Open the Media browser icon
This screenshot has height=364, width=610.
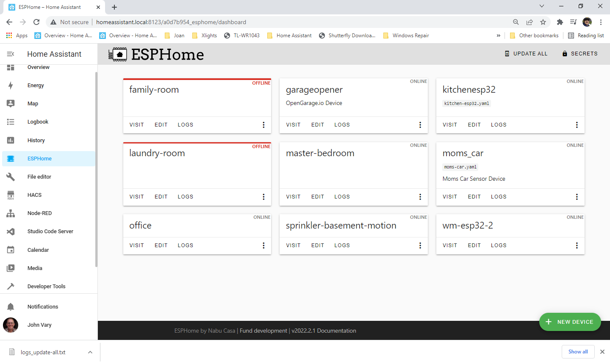[11, 268]
